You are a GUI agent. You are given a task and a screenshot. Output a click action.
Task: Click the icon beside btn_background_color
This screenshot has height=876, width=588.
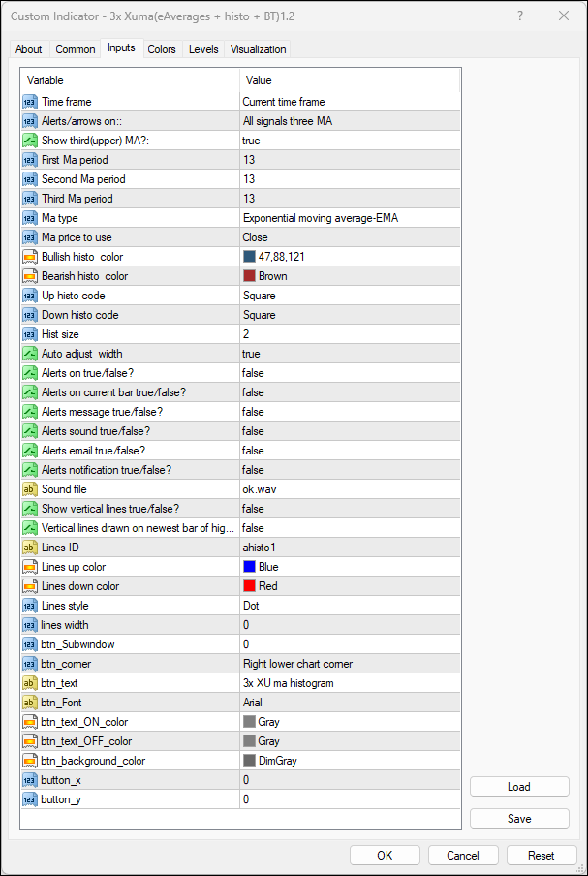click(29, 761)
